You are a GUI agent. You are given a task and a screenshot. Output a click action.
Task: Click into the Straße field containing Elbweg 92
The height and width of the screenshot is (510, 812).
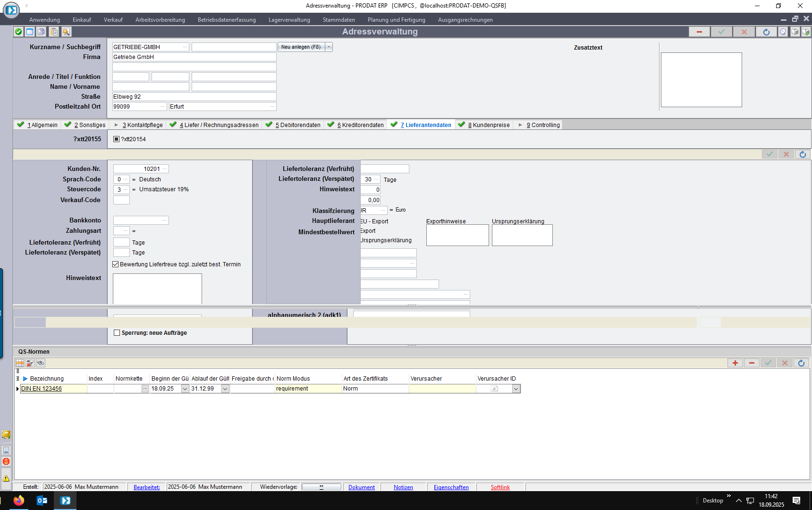[194, 97]
